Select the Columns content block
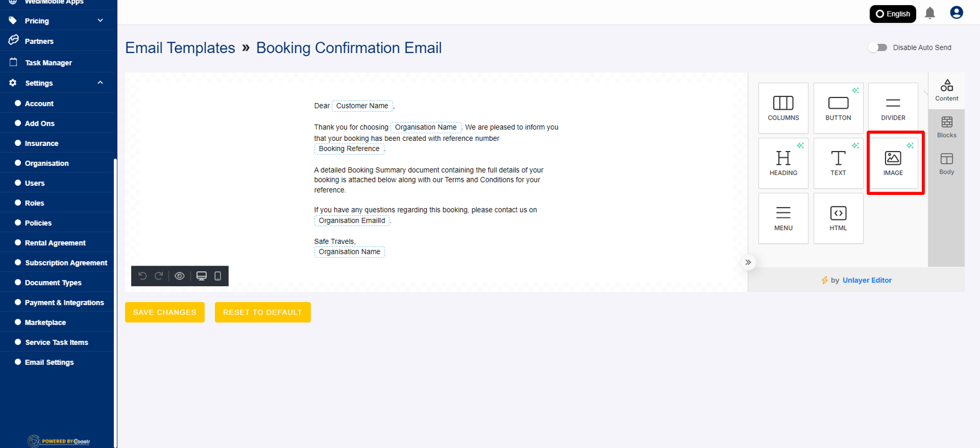The width and height of the screenshot is (980, 448). [x=783, y=108]
